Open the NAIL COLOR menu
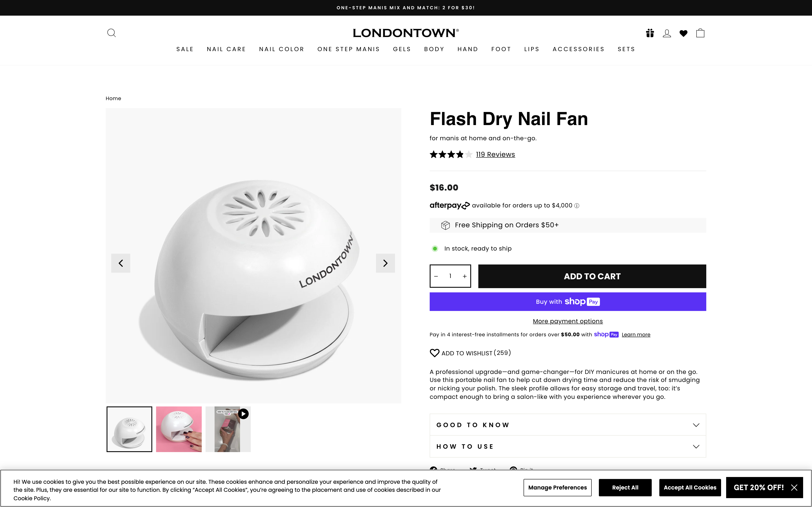812x507 pixels. coord(281,49)
